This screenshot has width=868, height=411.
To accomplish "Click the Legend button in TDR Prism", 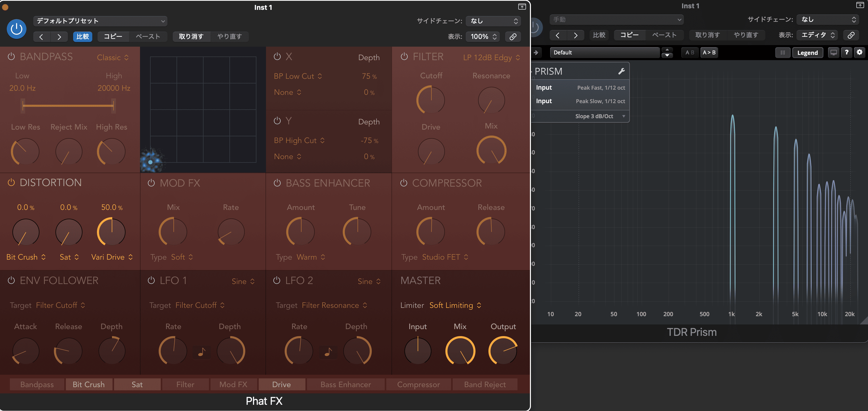I will coord(807,53).
